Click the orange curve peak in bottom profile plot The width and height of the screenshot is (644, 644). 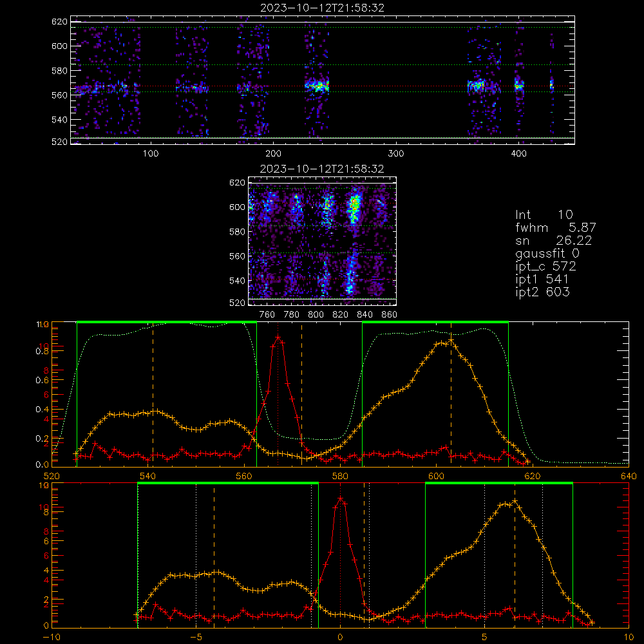[515, 502]
